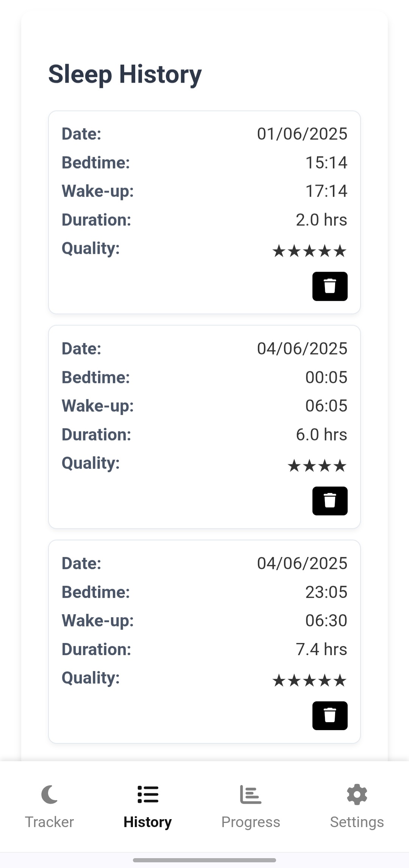The image size is (409, 868).
Task: Tap the Sleep History heading
Action: tap(125, 74)
